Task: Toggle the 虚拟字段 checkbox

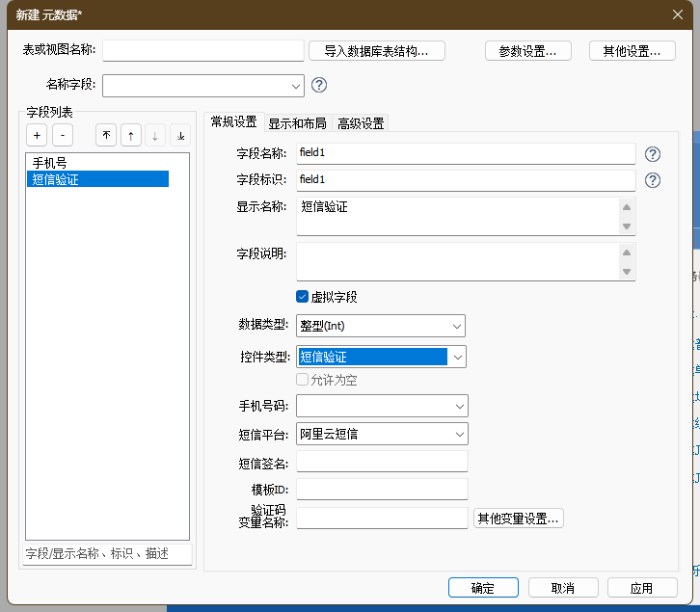Action: (x=302, y=297)
